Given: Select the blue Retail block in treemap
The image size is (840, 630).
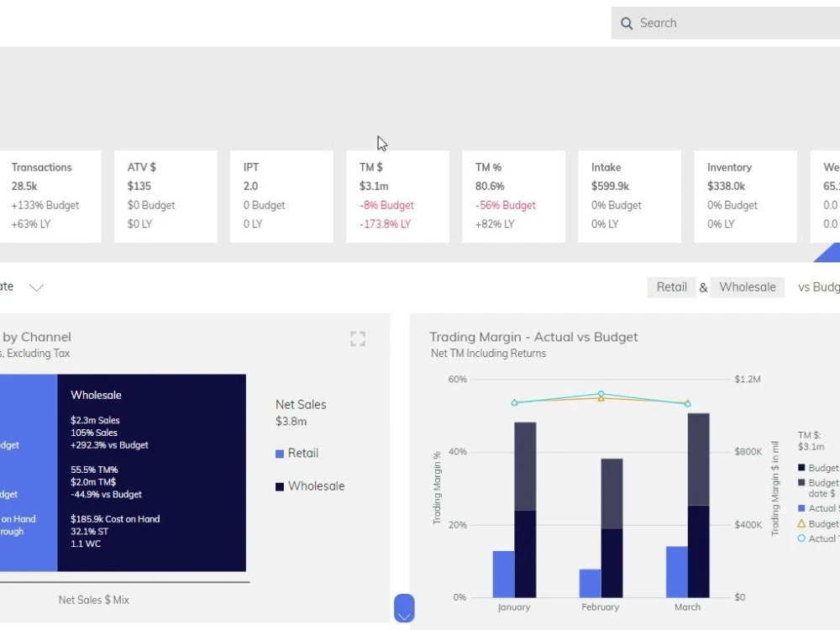Looking at the screenshot, I should point(29,472).
